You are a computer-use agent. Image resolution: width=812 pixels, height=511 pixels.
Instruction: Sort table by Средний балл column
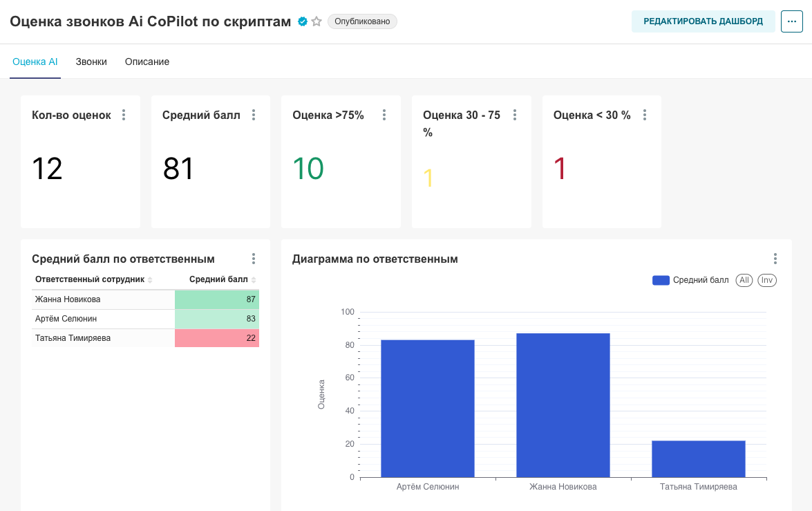pyautogui.click(x=223, y=279)
